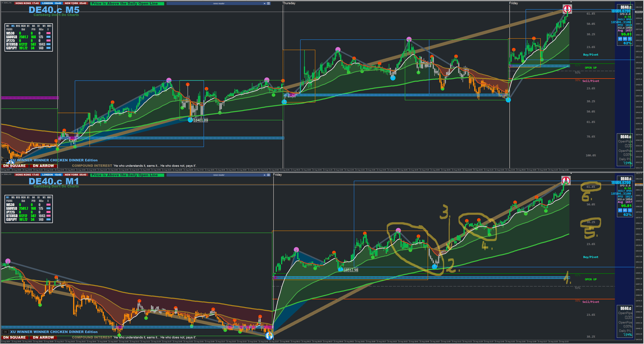The height and width of the screenshot is (344, 644).
Task: Select M15 timeframe in top pairs panel
Action: pos(18,26)
